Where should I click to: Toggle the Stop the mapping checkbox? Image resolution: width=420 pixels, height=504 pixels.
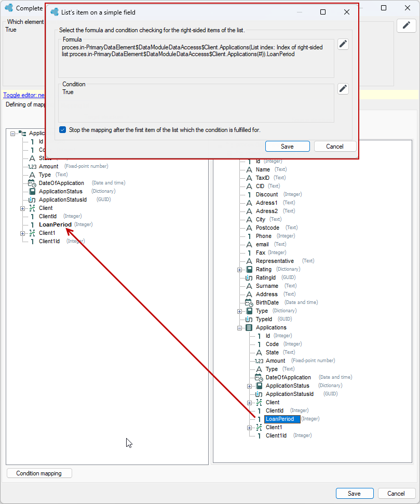coord(63,130)
